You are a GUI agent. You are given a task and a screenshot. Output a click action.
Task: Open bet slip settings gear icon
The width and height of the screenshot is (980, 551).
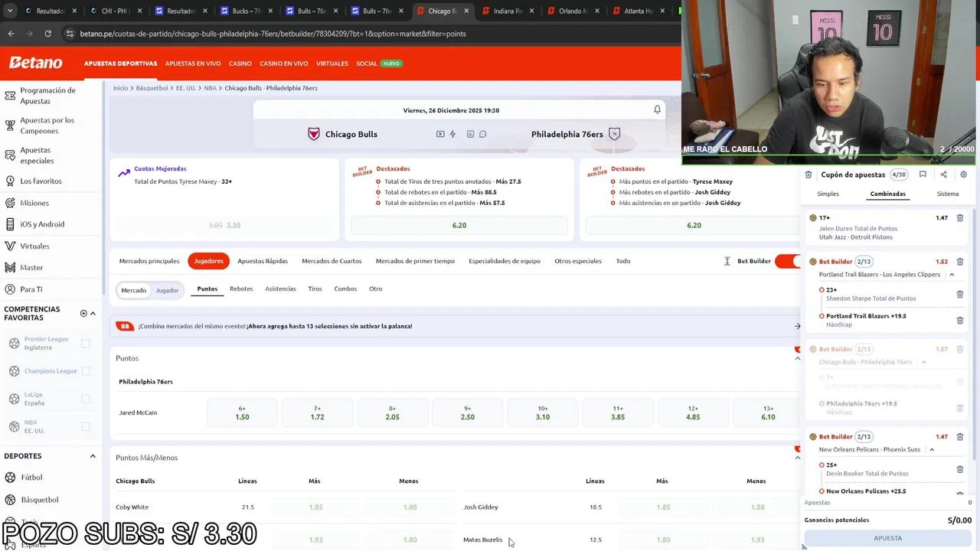click(963, 174)
